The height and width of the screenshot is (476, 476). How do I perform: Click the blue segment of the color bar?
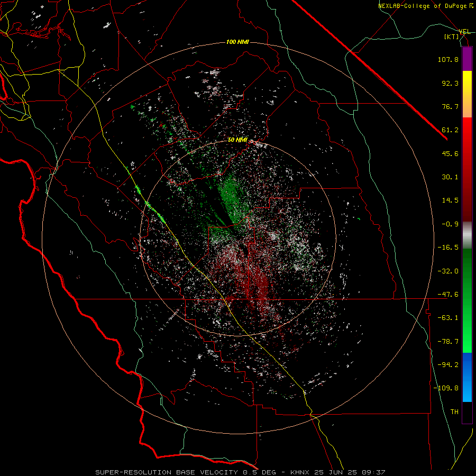467,377
